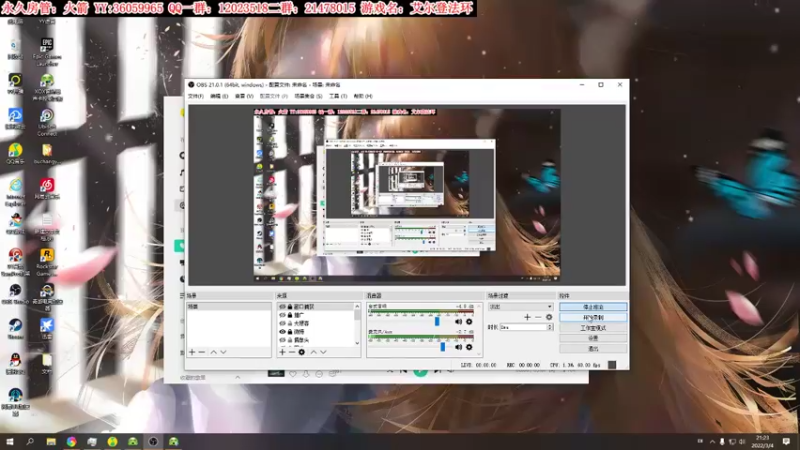This screenshot has height=450, width=800.
Task: Open the 场景集合(S) menu in OBS
Action: click(x=308, y=96)
